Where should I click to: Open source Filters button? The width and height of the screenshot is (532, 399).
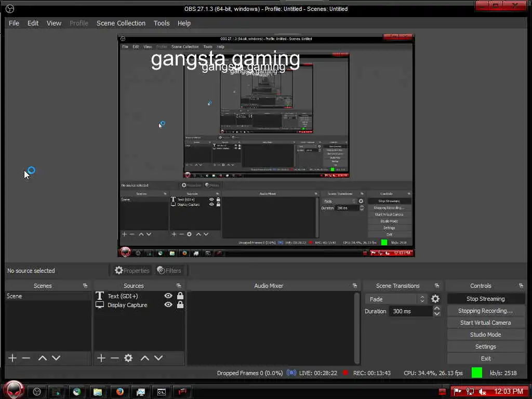tap(169, 270)
